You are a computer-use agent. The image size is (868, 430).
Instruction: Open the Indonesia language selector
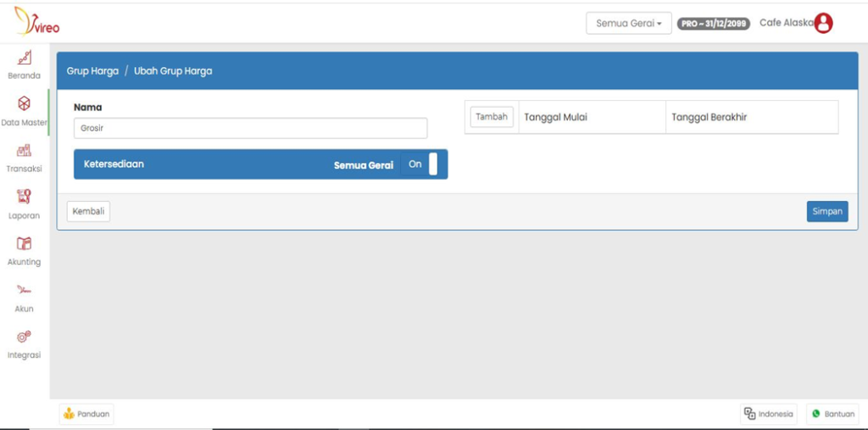tap(769, 414)
